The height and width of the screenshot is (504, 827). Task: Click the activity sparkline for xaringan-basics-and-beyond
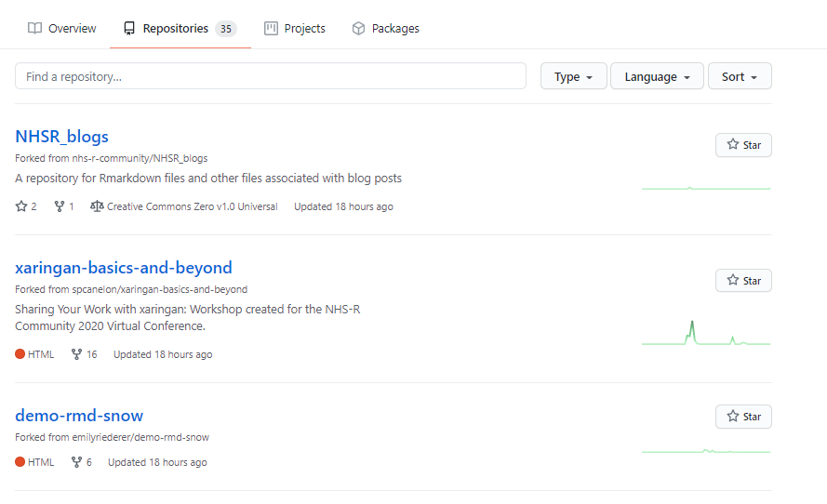point(706,333)
